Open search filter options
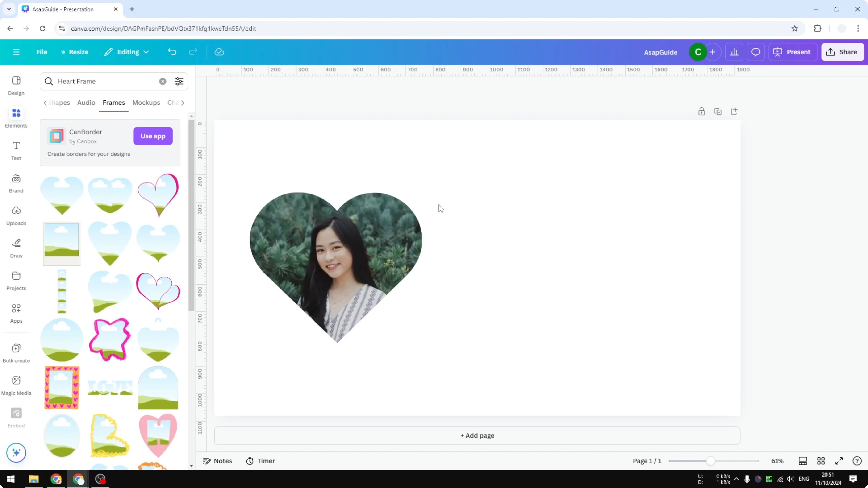This screenshot has height=488, width=868. coord(179,81)
